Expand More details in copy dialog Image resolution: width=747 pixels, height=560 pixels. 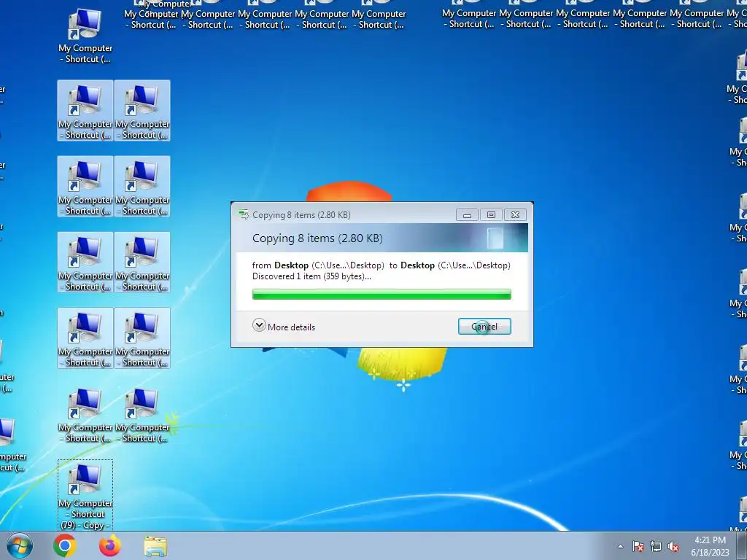click(284, 326)
